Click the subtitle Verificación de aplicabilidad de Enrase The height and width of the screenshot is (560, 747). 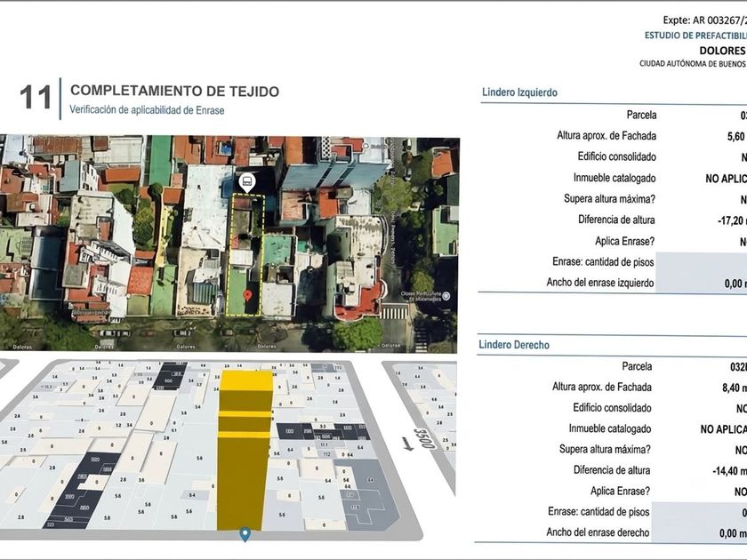tap(147, 110)
